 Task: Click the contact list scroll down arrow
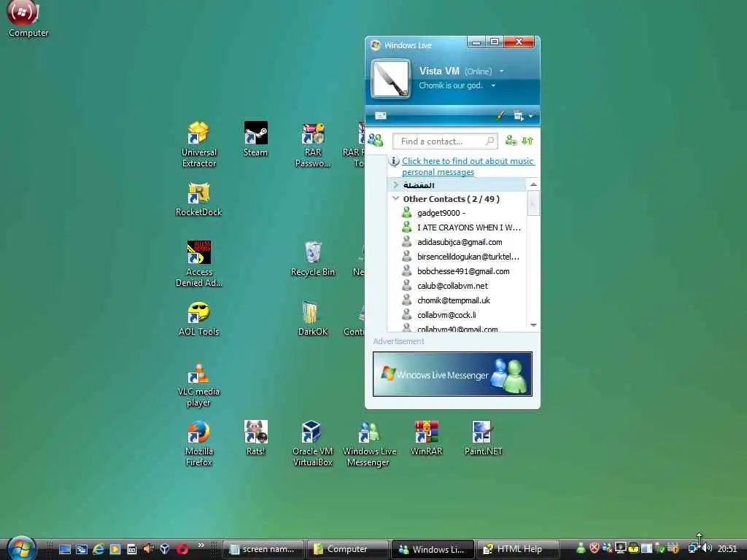click(533, 324)
